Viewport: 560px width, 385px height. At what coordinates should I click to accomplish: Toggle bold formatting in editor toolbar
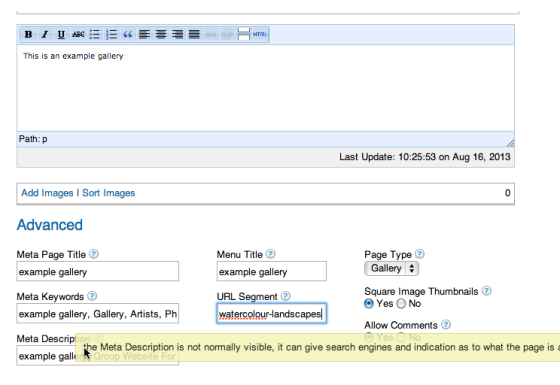(28, 34)
